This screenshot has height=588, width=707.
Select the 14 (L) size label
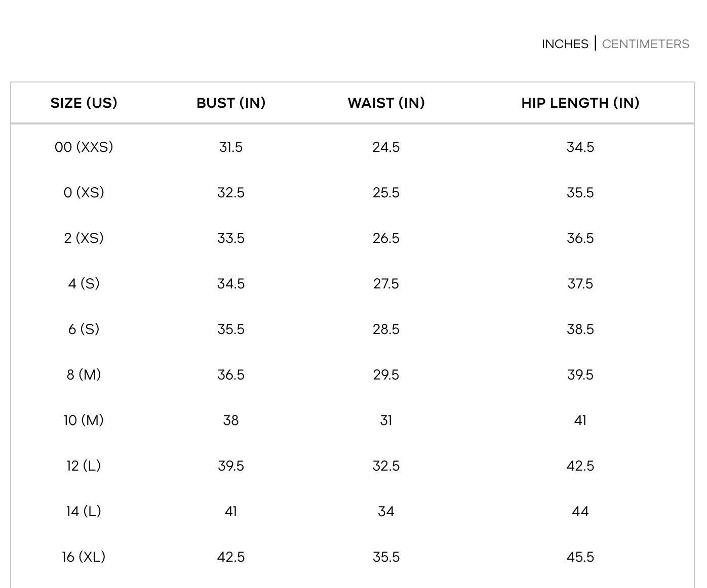(84, 511)
